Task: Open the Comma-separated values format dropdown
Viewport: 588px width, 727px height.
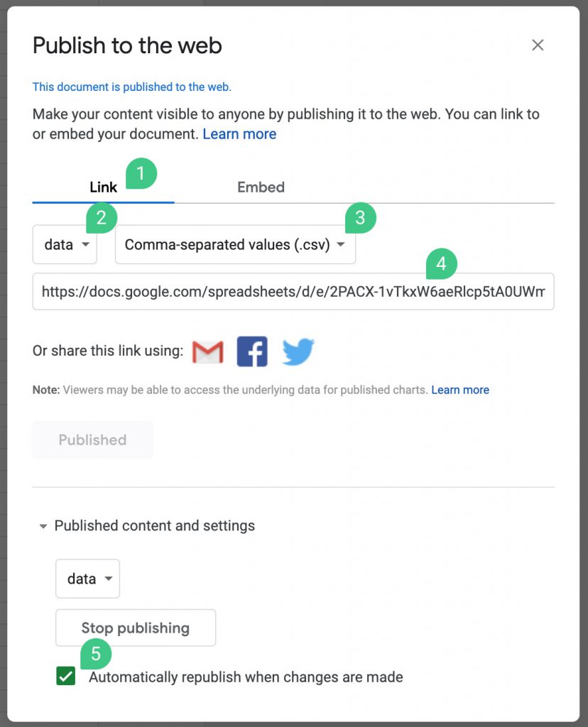Action: 234,244
